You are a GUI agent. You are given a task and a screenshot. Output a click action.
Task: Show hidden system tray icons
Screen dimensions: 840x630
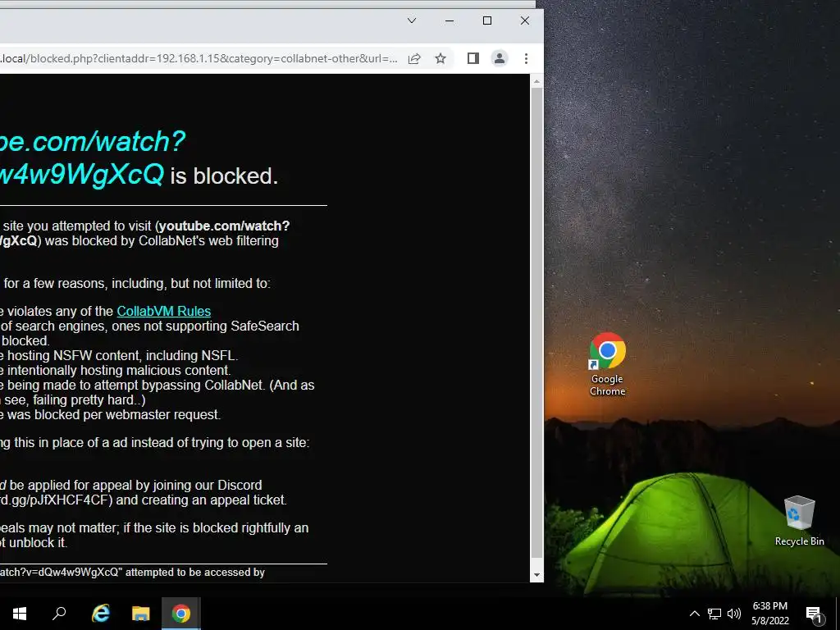tap(694, 614)
